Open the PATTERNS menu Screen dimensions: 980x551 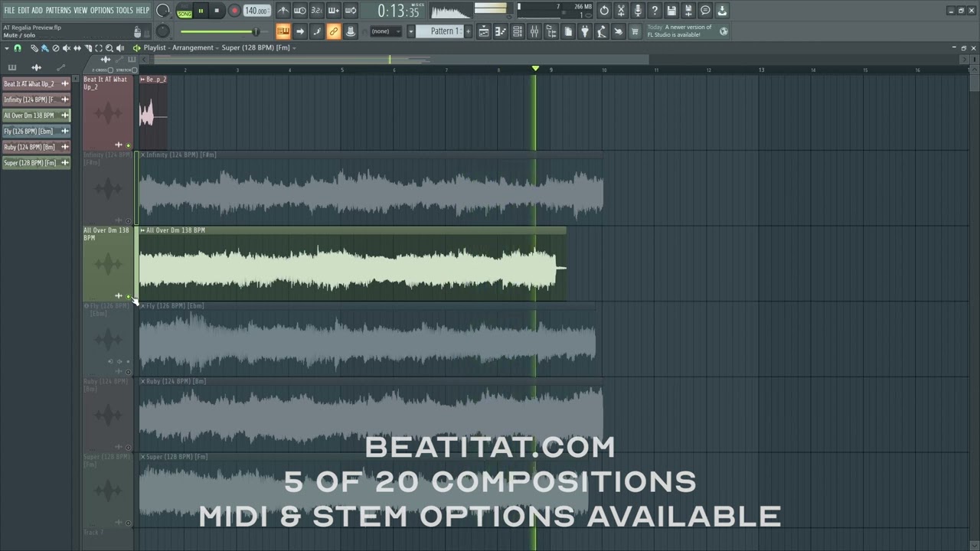tap(58, 10)
